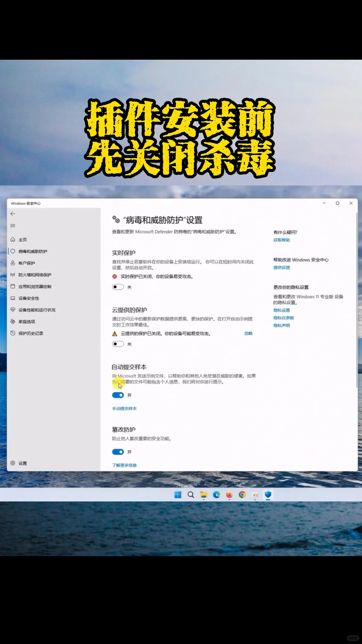Click the history icon for 保护历史记录
The width and height of the screenshot is (362, 644).
tap(13, 333)
